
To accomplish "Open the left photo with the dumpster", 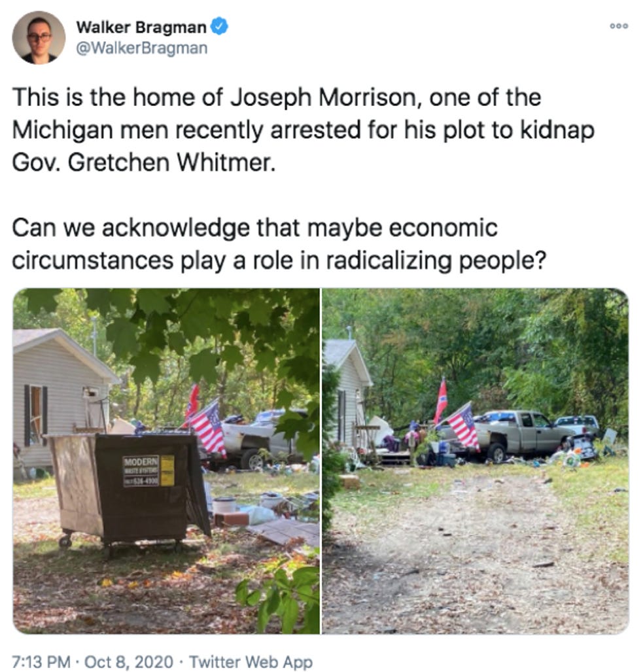I will [166, 461].
